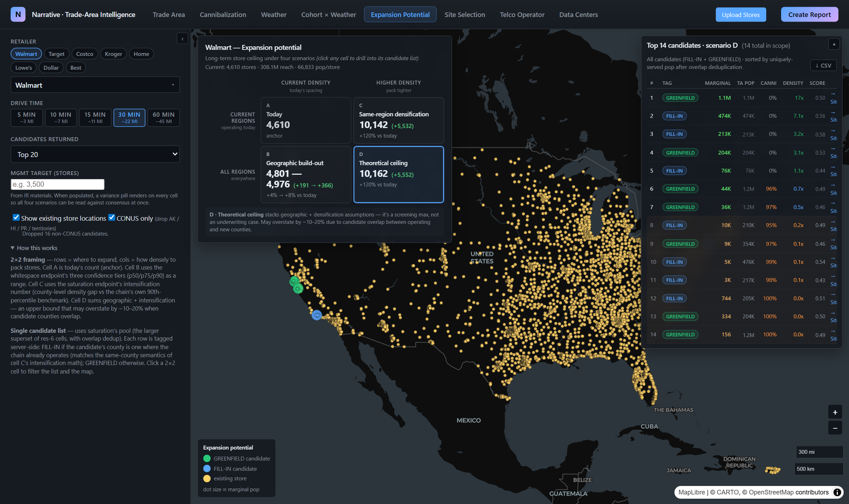Choose the 10 MIN drive time
This screenshot has height=504, width=849.
[61, 118]
